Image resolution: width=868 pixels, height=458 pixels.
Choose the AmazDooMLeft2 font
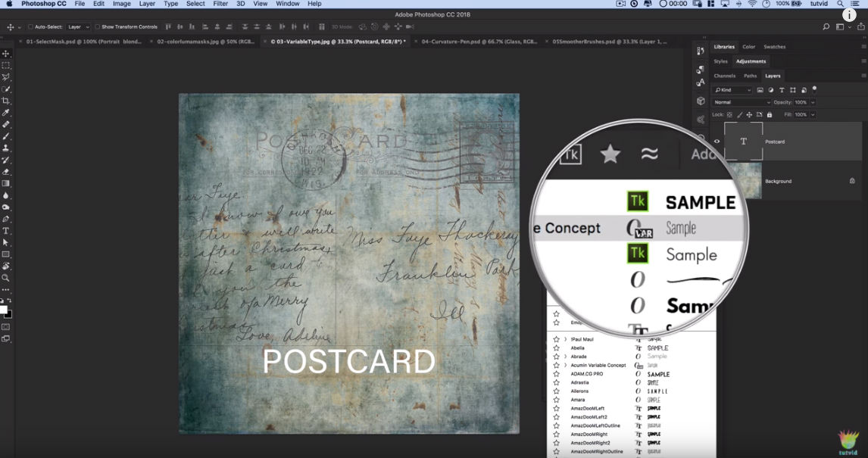(589, 417)
